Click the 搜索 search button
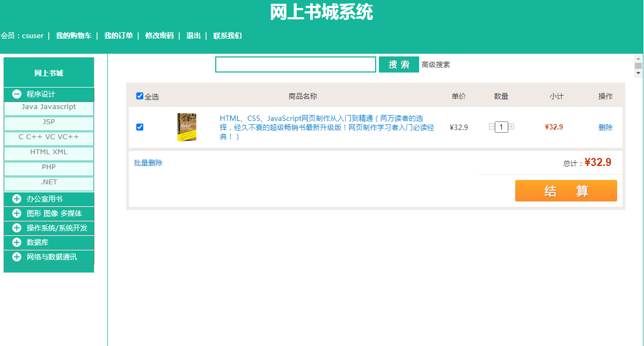The height and width of the screenshot is (346, 644). click(399, 64)
